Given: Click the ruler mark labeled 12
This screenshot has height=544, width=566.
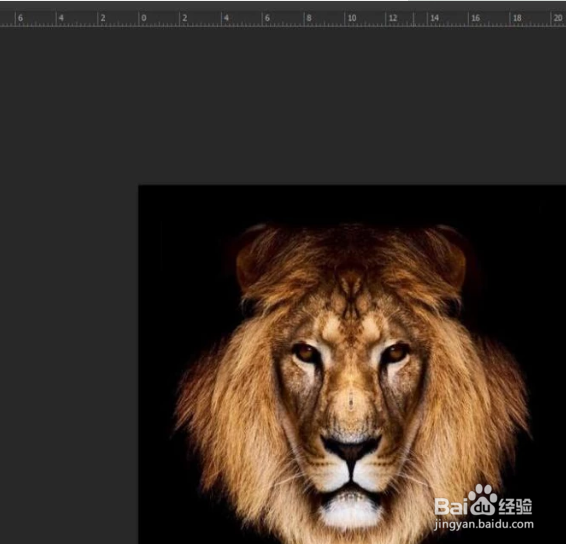Looking at the screenshot, I should point(393,18).
